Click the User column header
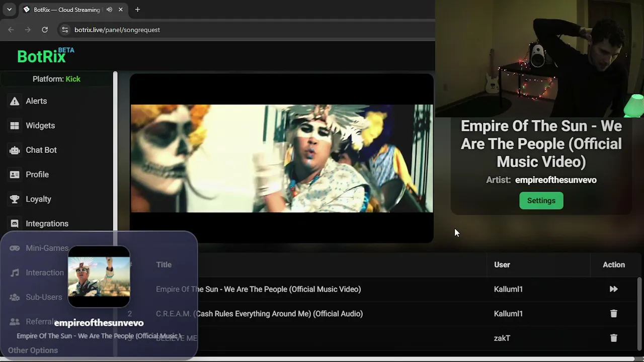The height and width of the screenshot is (362, 644). click(x=502, y=264)
